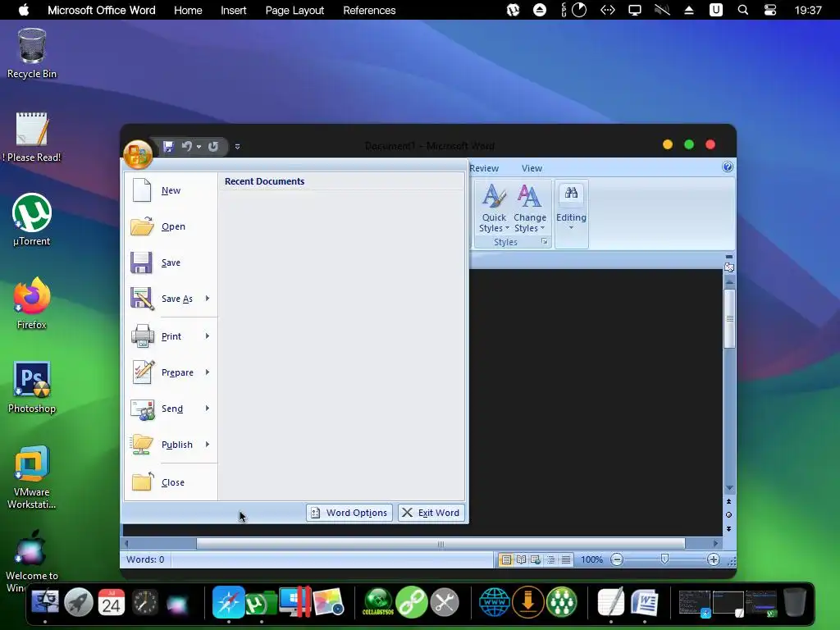Open the Quick Styles gallery
840x630 pixels.
pyautogui.click(x=493, y=208)
